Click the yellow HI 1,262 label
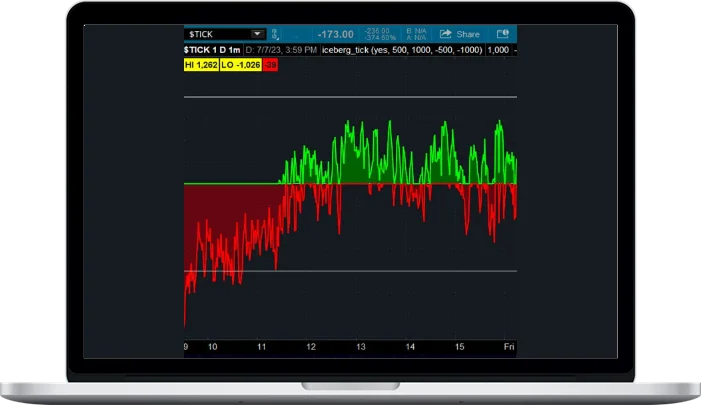 tap(202, 64)
